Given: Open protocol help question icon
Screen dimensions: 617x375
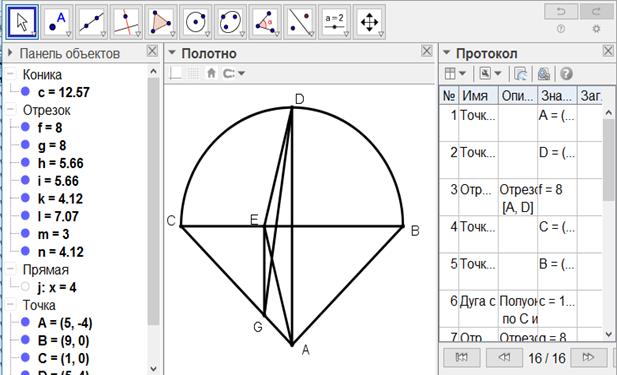Looking at the screenshot, I should [566, 74].
